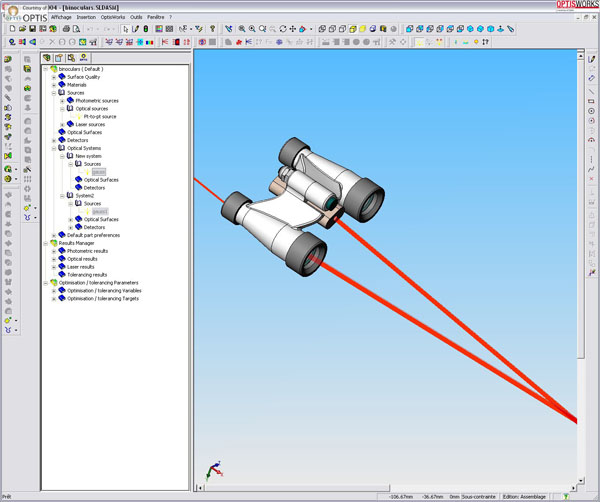Select the circle sketch tool on right toolbar
The image size is (600, 502).
pos(592,111)
